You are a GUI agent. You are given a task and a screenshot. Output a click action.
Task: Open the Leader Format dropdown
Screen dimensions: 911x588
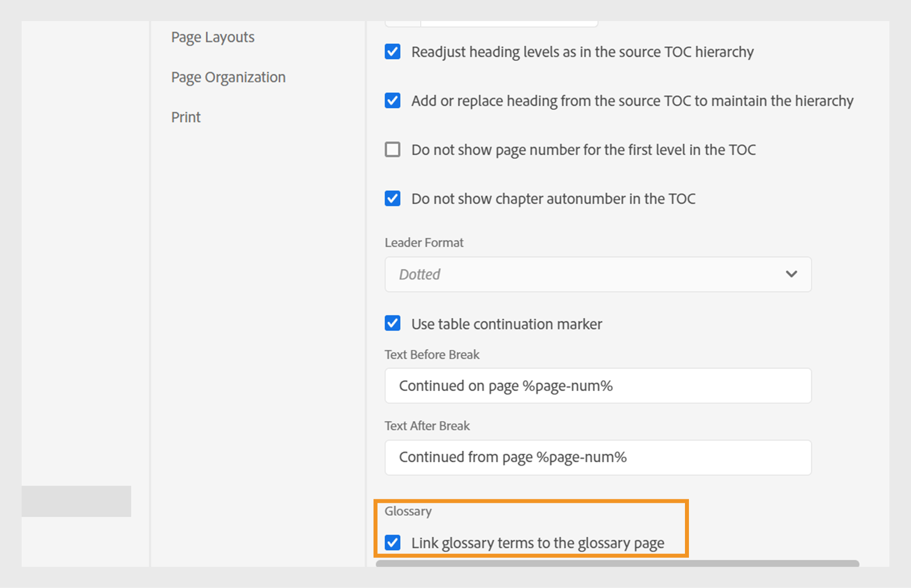(x=597, y=274)
